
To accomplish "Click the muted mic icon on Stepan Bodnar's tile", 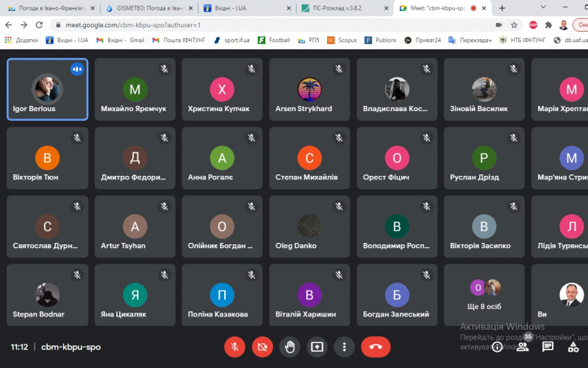I will (x=77, y=275).
